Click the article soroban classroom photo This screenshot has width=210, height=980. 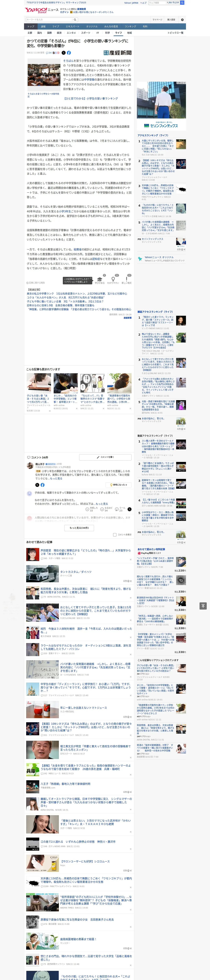click(44, 75)
